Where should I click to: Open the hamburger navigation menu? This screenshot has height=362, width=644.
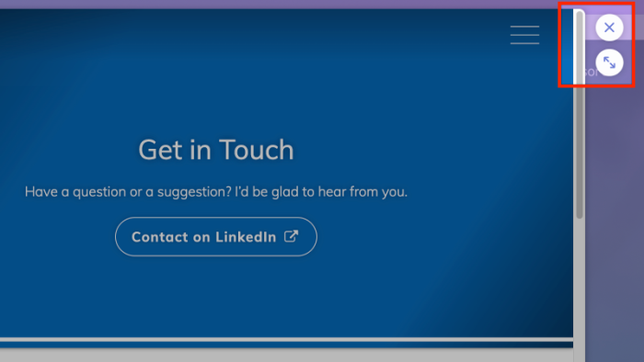point(524,35)
